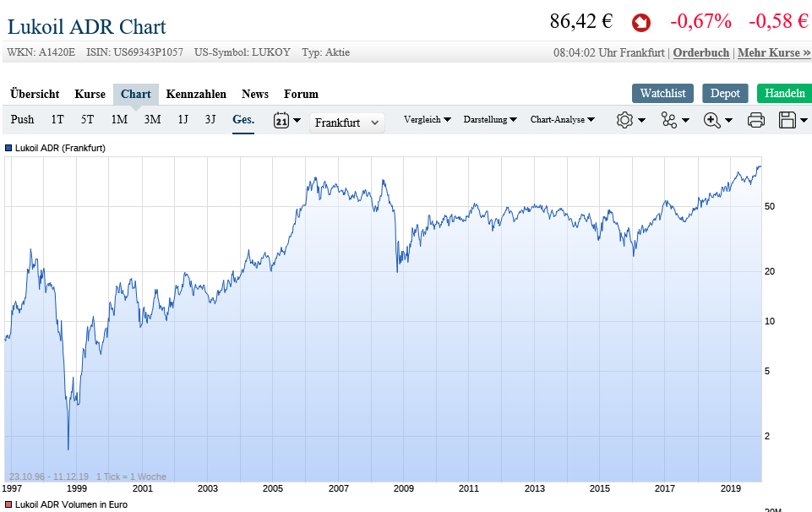
Task: Click the 08:04:02 Uhr Frankfurt timestamp
Action: coord(609,52)
